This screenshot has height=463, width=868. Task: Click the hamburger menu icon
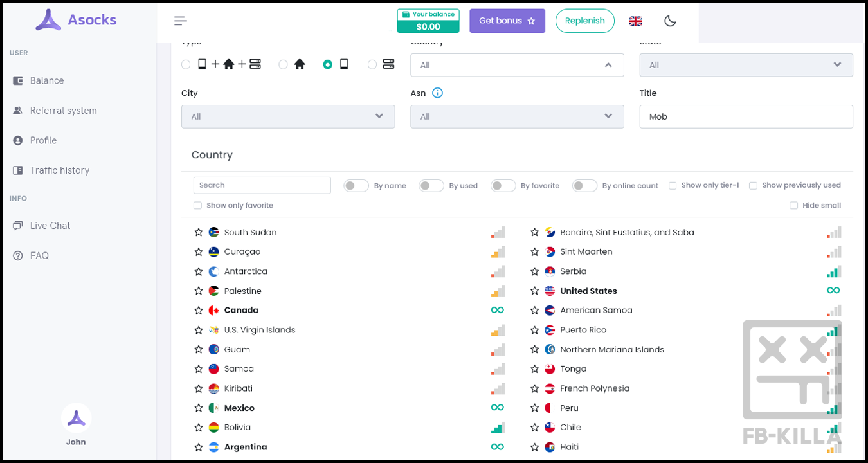[x=181, y=21]
